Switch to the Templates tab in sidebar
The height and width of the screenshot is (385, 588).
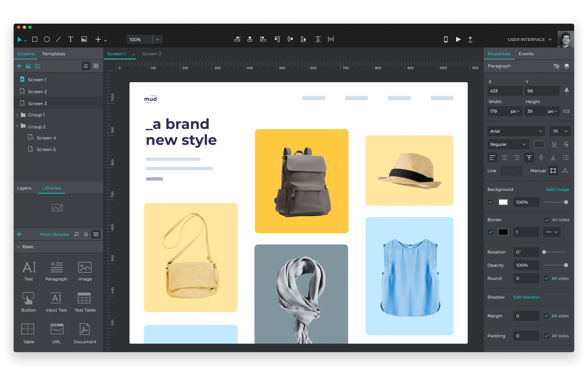tap(54, 54)
